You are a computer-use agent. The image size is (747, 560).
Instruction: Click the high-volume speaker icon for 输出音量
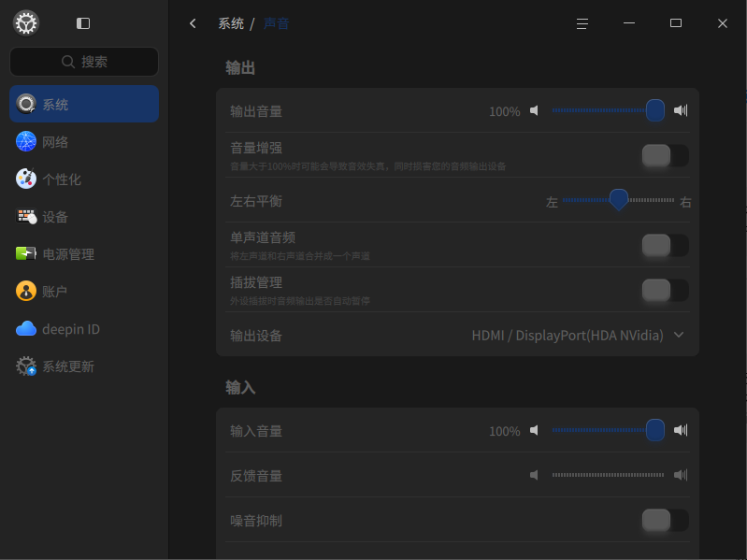click(x=681, y=110)
